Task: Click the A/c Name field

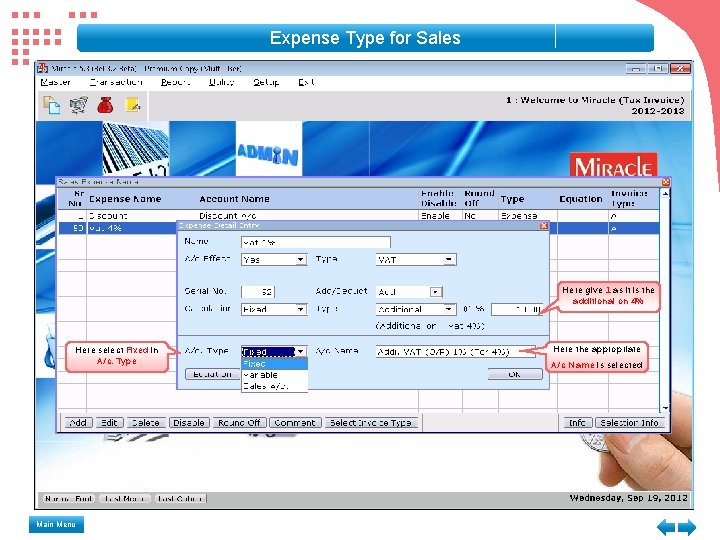Action: (455, 352)
